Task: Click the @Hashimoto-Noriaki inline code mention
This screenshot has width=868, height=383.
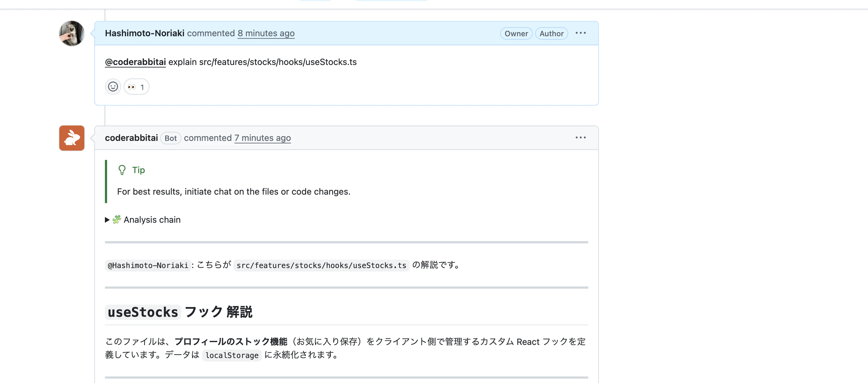Action: click(x=148, y=265)
